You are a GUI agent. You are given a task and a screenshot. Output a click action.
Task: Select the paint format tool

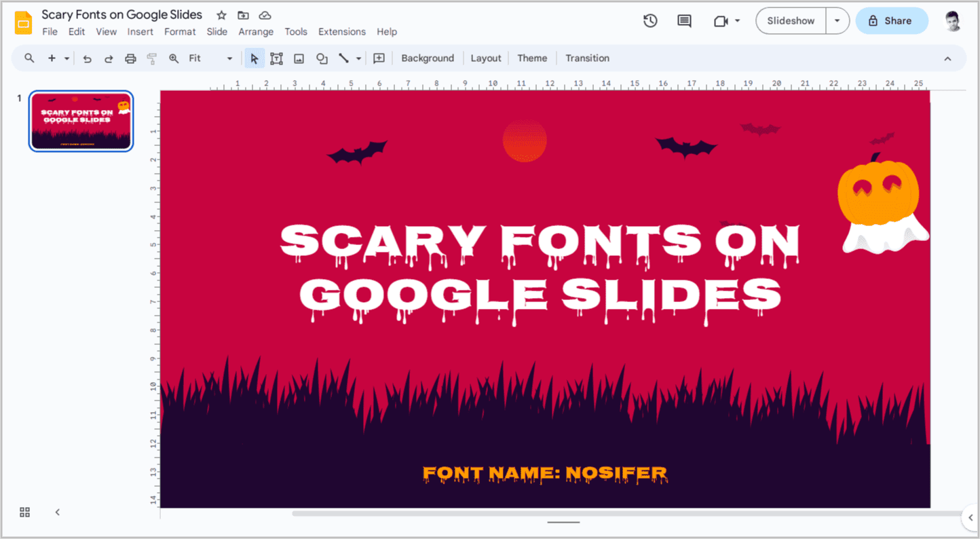tap(152, 58)
